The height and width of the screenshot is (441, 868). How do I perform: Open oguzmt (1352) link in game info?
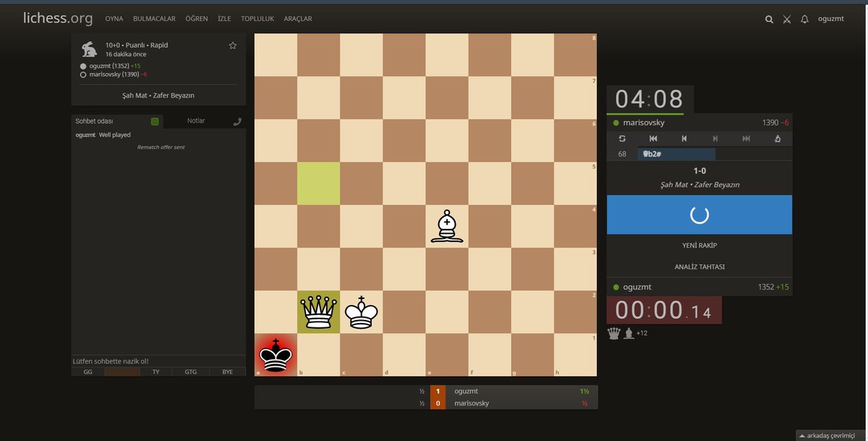point(109,66)
